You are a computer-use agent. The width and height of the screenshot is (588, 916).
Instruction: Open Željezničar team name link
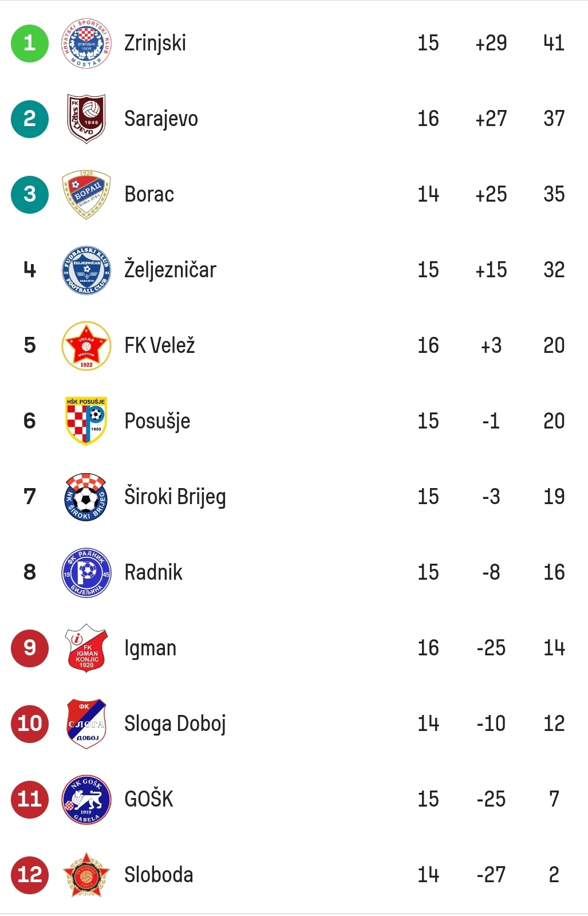point(170,269)
